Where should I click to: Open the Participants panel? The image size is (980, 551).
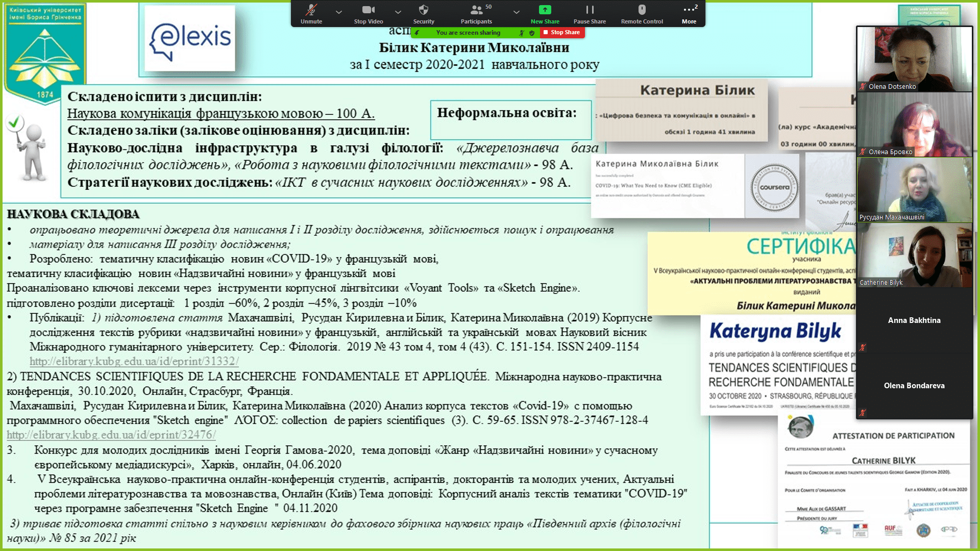click(476, 10)
